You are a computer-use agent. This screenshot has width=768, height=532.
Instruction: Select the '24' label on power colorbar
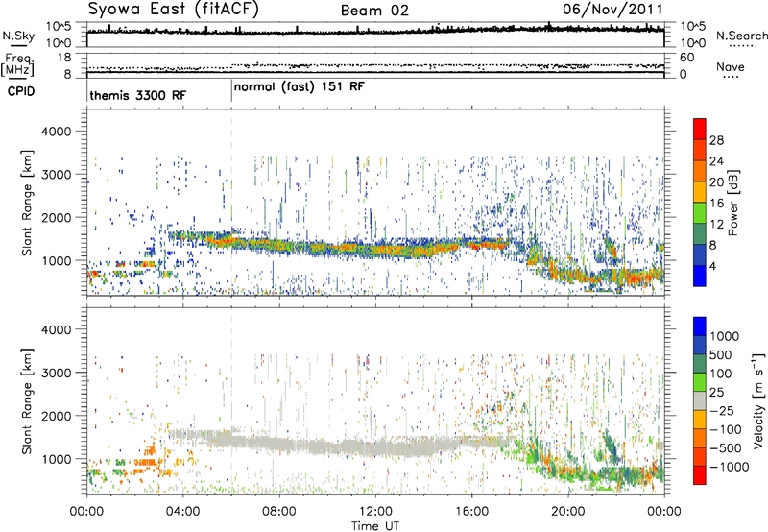(716, 161)
